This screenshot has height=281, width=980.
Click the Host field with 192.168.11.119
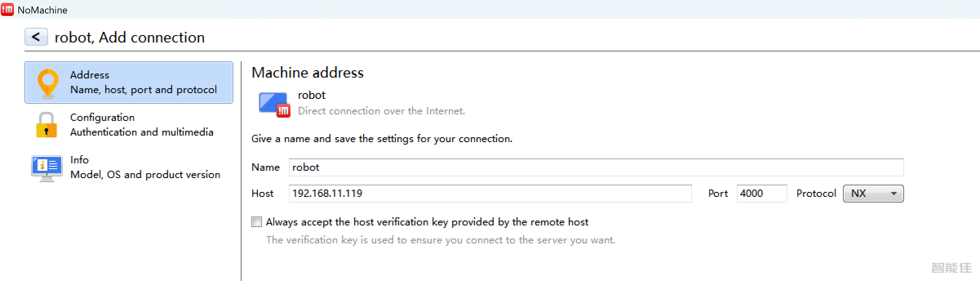[490, 194]
